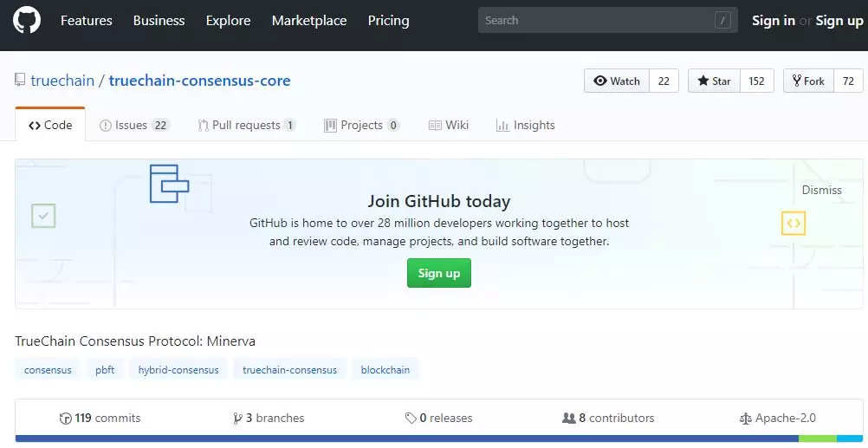Switch to the Issues tab

134,125
